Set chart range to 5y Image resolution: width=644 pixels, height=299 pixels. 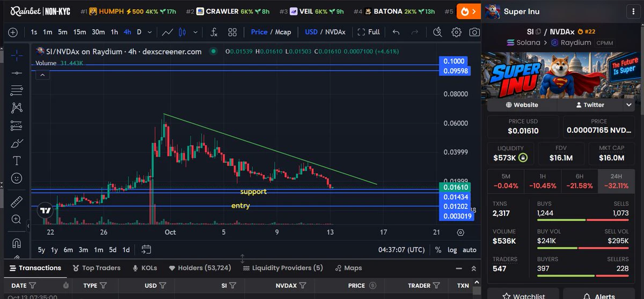pyautogui.click(x=41, y=250)
